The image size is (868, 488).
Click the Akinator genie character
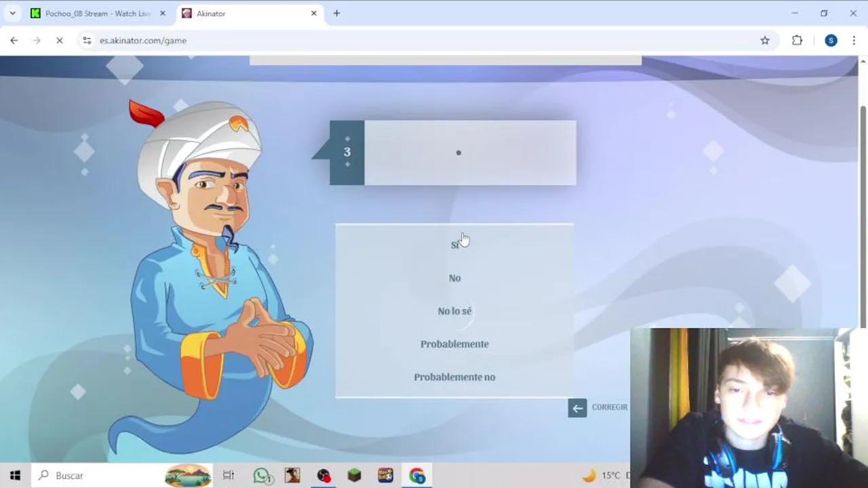point(212,278)
